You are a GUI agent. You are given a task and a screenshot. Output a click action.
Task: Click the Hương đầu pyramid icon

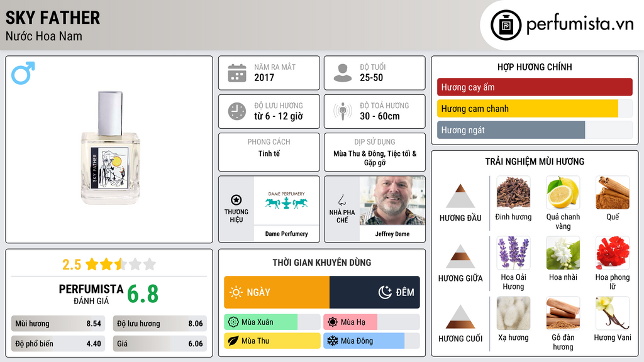click(x=460, y=196)
